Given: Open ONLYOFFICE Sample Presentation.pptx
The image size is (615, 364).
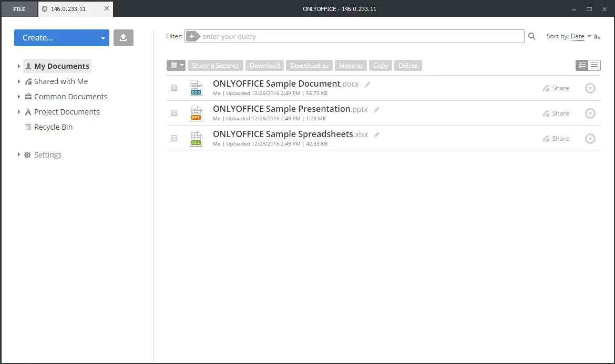Looking at the screenshot, I should (290, 109).
